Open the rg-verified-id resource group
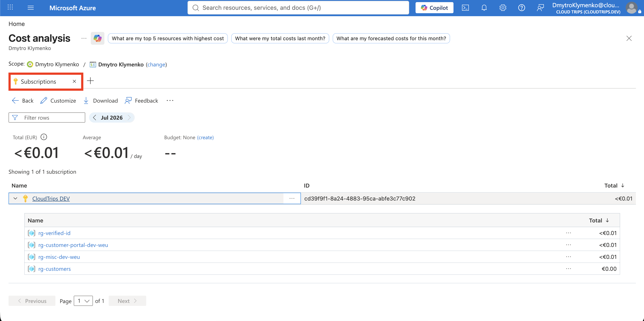 [54, 233]
